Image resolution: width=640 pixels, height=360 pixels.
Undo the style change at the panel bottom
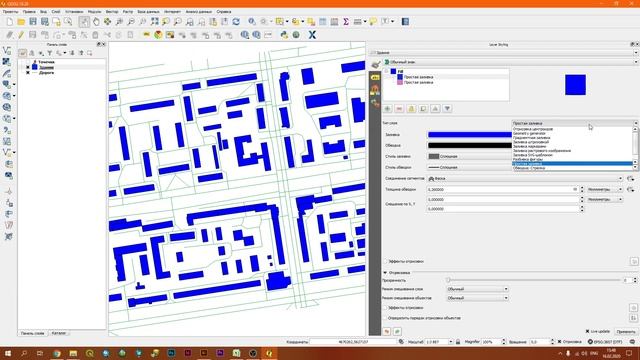click(387, 331)
